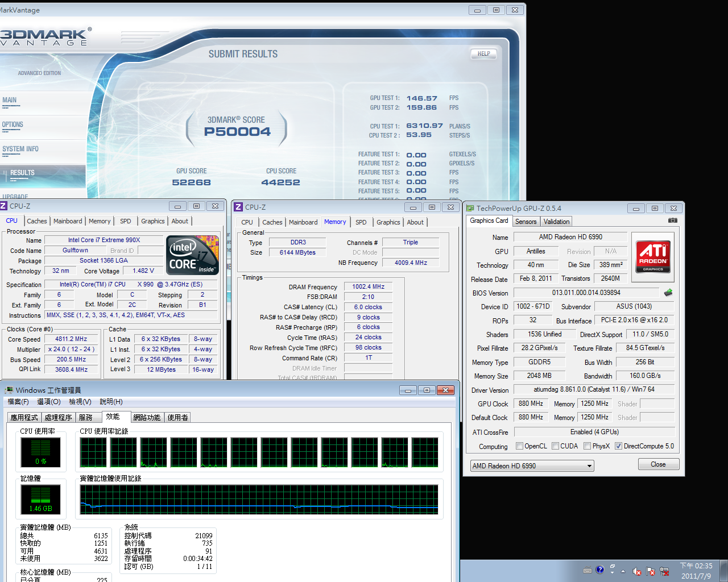The image size is (728, 582).
Task: Switch to the 使用者 tab in Task Manager
Action: click(x=177, y=417)
